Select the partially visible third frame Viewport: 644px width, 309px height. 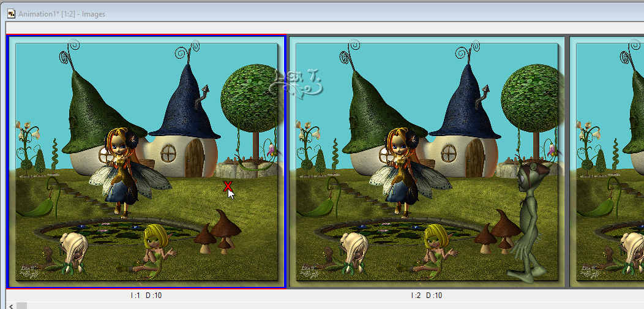pos(607,161)
